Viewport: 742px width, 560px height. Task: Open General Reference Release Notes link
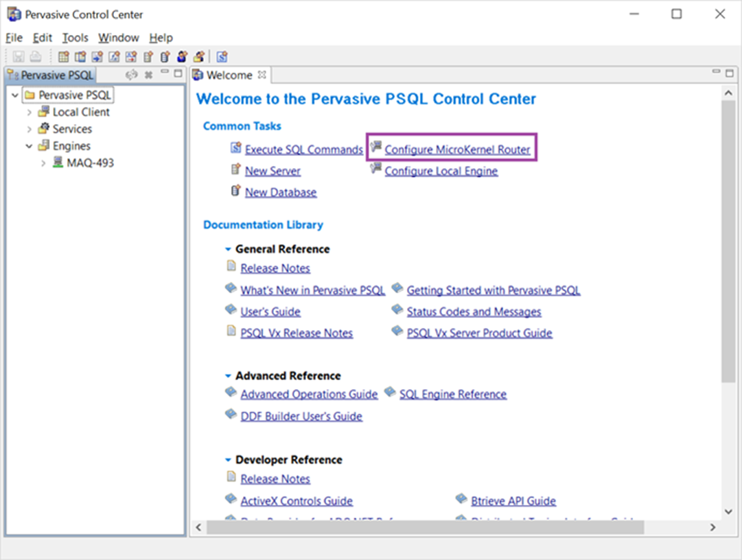[275, 268]
